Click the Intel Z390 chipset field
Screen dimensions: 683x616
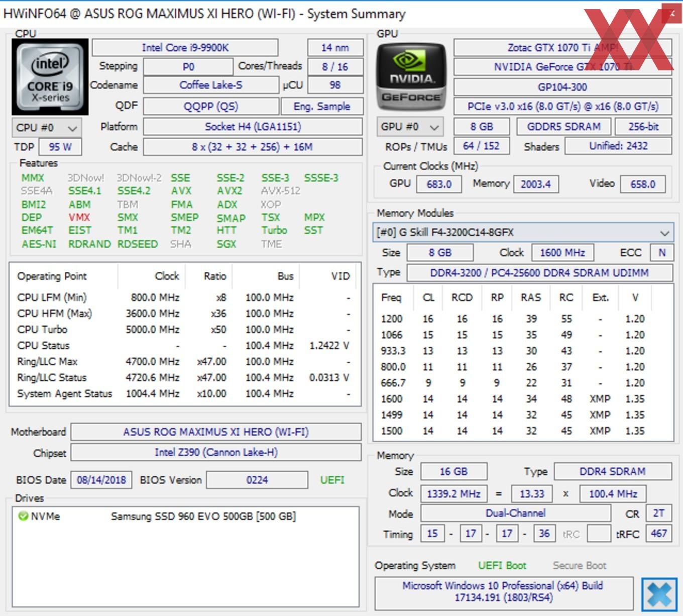pos(216,452)
